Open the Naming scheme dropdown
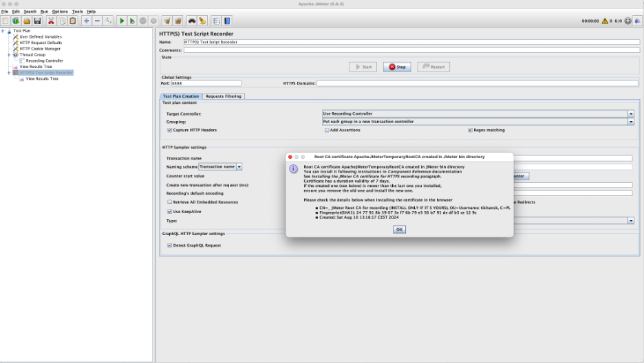 click(239, 167)
